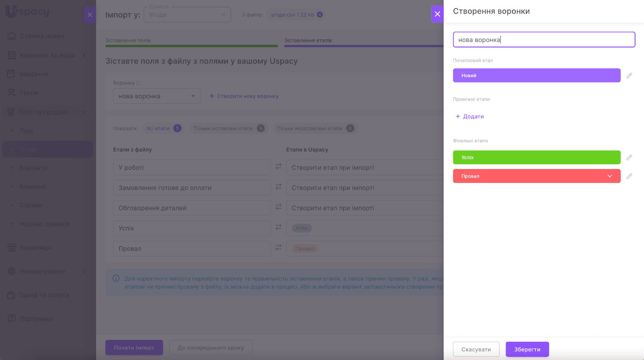This screenshot has width=644, height=360.
Task: Click the Обговорення деталей file stage field
Action: pos(192,208)
